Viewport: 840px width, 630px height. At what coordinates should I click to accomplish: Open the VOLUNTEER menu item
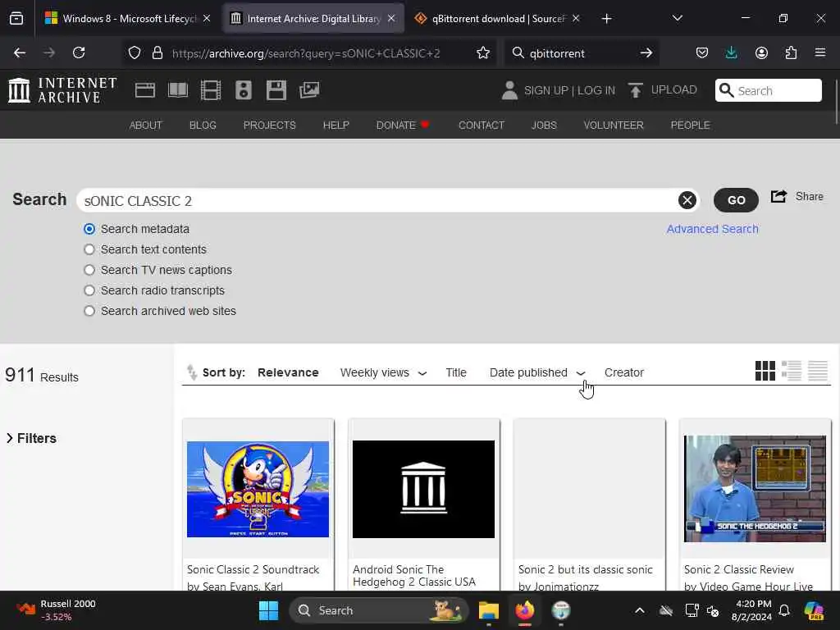pyautogui.click(x=614, y=126)
